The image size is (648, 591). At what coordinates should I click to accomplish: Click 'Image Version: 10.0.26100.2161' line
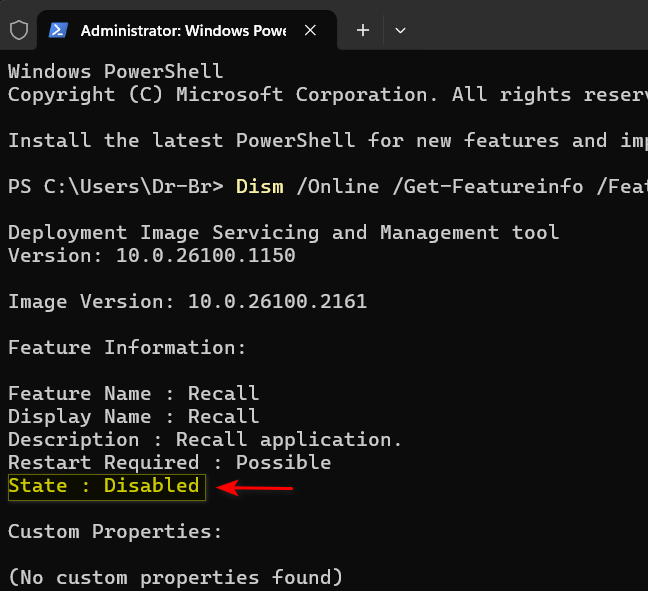point(188,302)
